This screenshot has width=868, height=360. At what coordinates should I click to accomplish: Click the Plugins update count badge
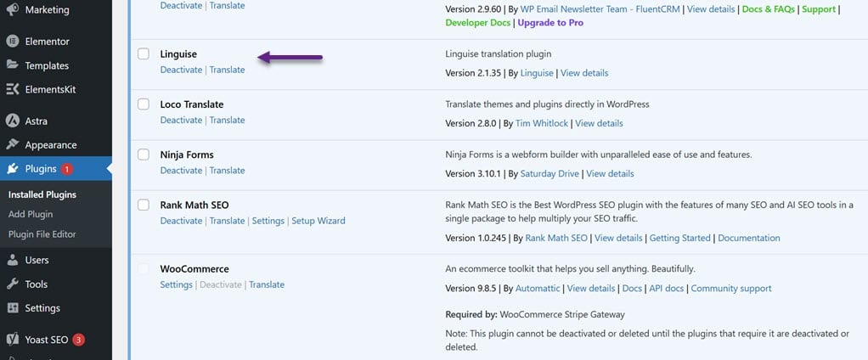(67, 169)
